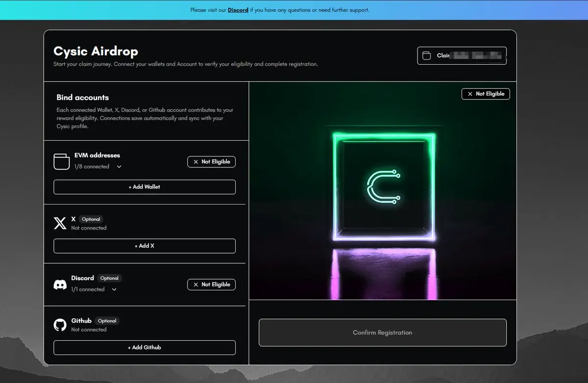This screenshot has width=588, height=383.
Task: Open the Discord link in top banner
Action: click(238, 10)
